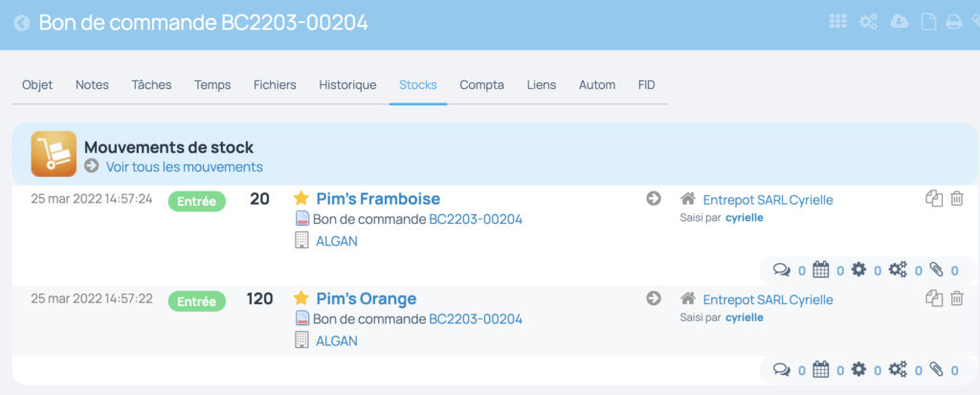Open Voir tous les mouvements link
980x395 pixels.
click(185, 166)
